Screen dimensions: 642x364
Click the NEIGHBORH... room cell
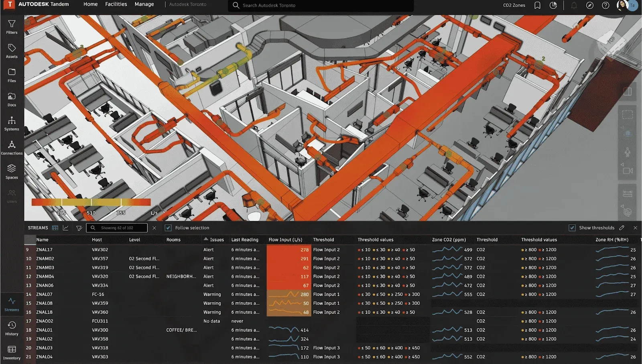[181, 277]
